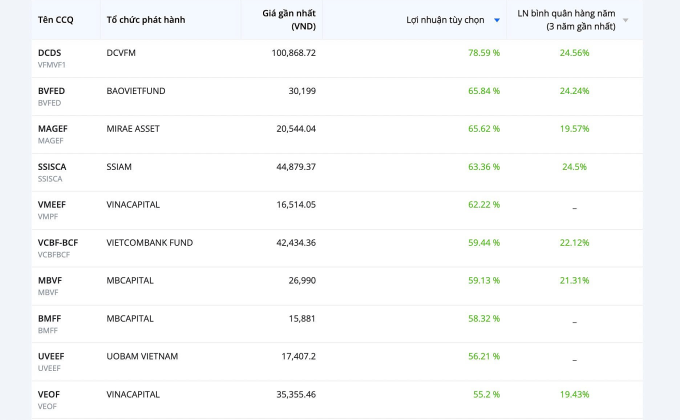Image resolution: width=680 pixels, height=420 pixels.
Task: Sort by the Tên CCQ column header
Action: point(55,20)
